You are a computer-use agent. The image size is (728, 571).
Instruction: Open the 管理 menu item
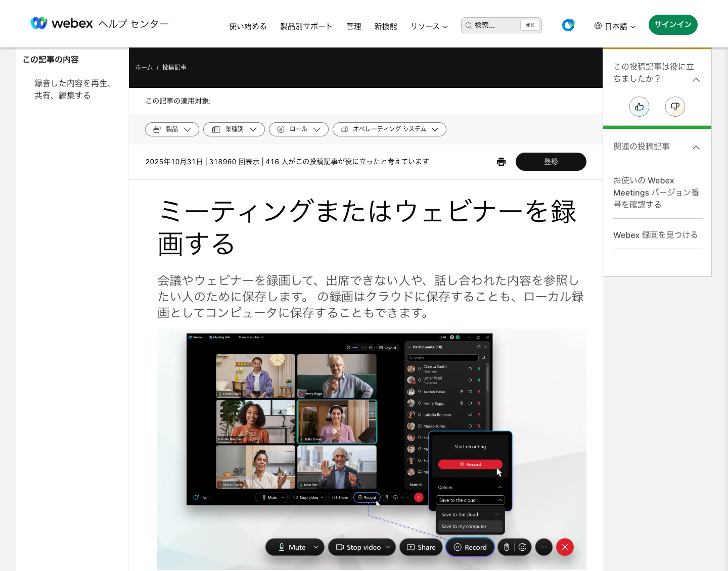354,26
